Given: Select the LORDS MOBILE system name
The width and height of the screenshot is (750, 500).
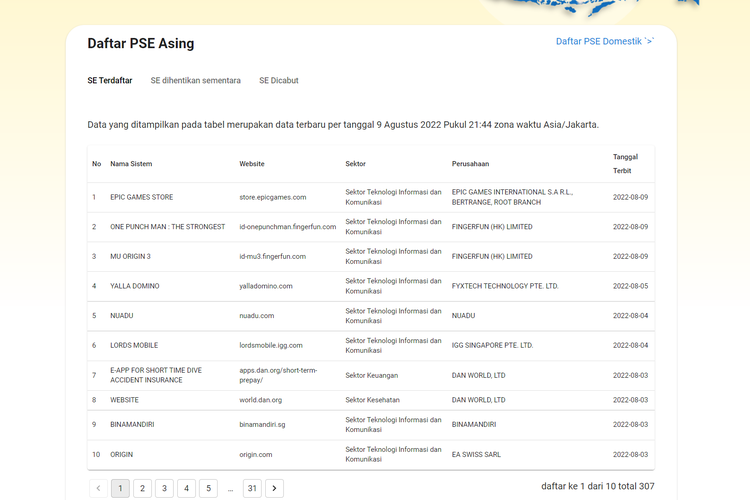Looking at the screenshot, I should 134,345.
